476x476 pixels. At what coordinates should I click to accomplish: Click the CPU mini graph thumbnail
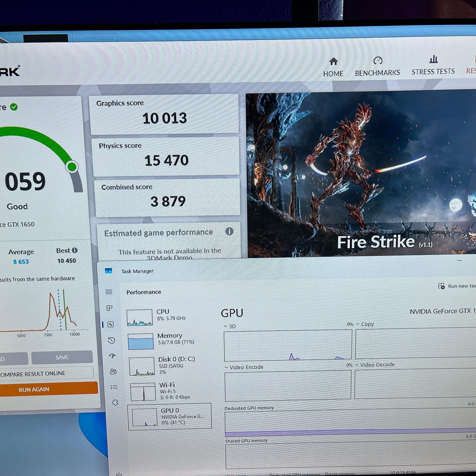coord(139,317)
